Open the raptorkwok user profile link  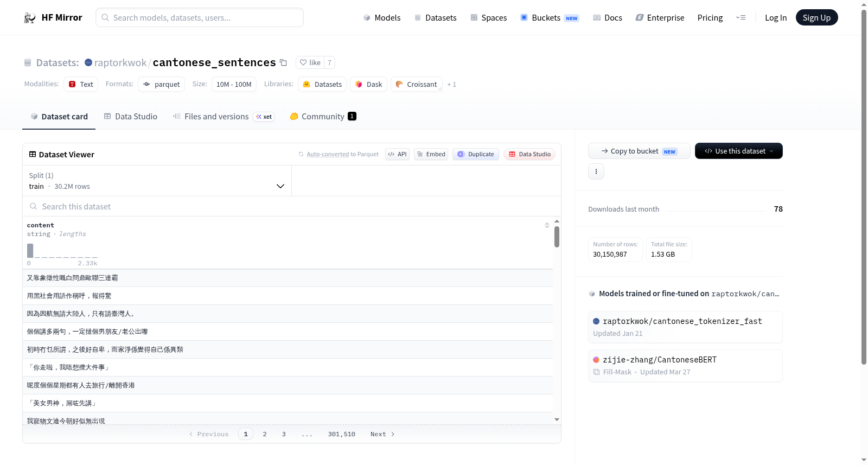pos(120,63)
